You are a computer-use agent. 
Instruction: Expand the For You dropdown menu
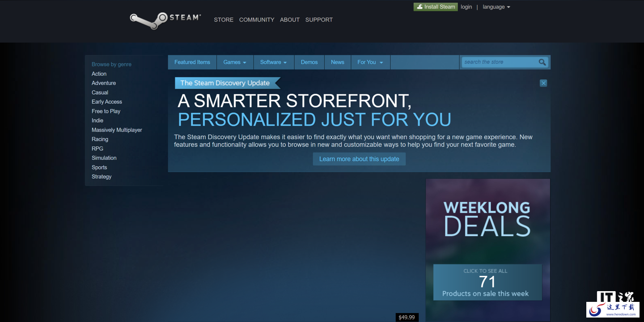[x=370, y=62]
